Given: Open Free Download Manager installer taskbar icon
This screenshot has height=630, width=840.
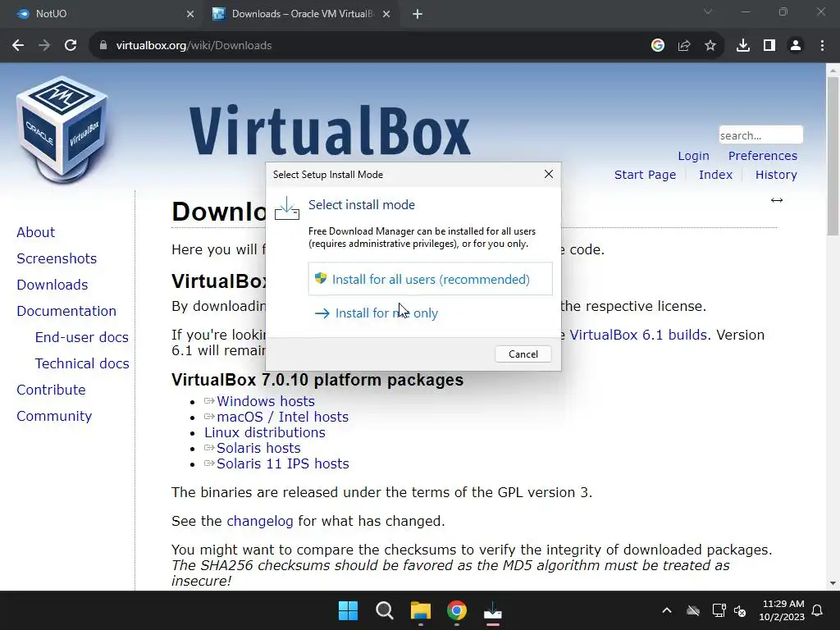Looking at the screenshot, I should pyautogui.click(x=493, y=610).
